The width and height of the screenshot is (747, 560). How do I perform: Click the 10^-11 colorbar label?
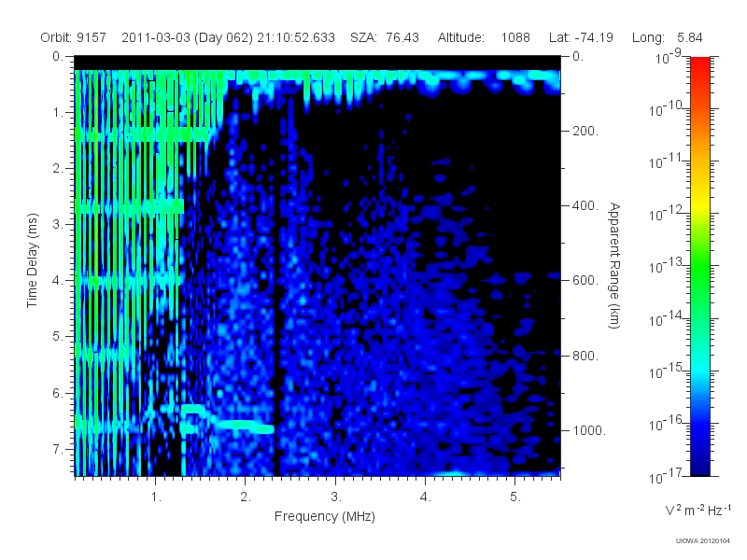(x=667, y=161)
